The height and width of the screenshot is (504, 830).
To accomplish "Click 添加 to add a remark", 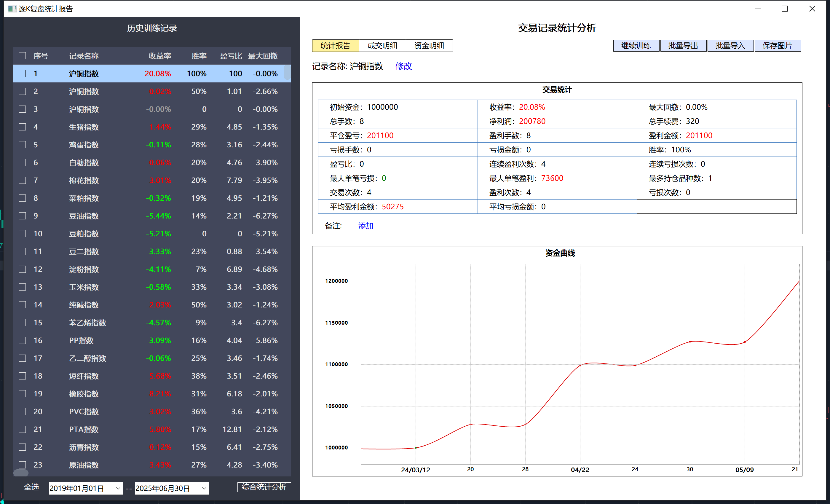I will pos(365,226).
